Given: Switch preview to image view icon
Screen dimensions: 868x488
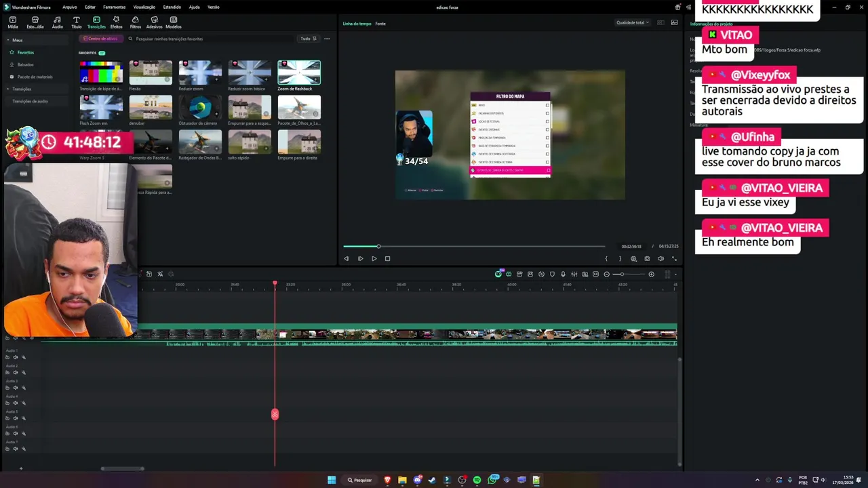Looking at the screenshot, I should coord(674,22).
